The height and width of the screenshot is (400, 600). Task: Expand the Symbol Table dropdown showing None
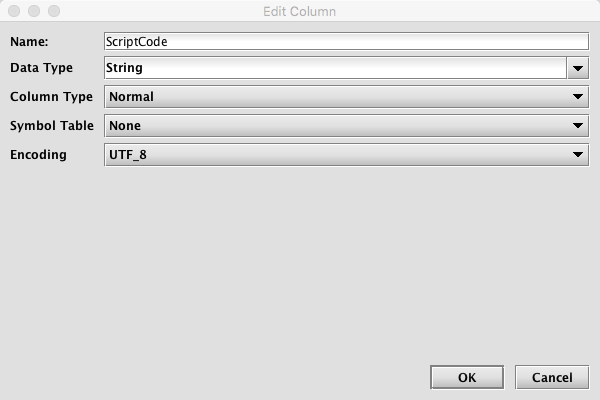point(346,126)
